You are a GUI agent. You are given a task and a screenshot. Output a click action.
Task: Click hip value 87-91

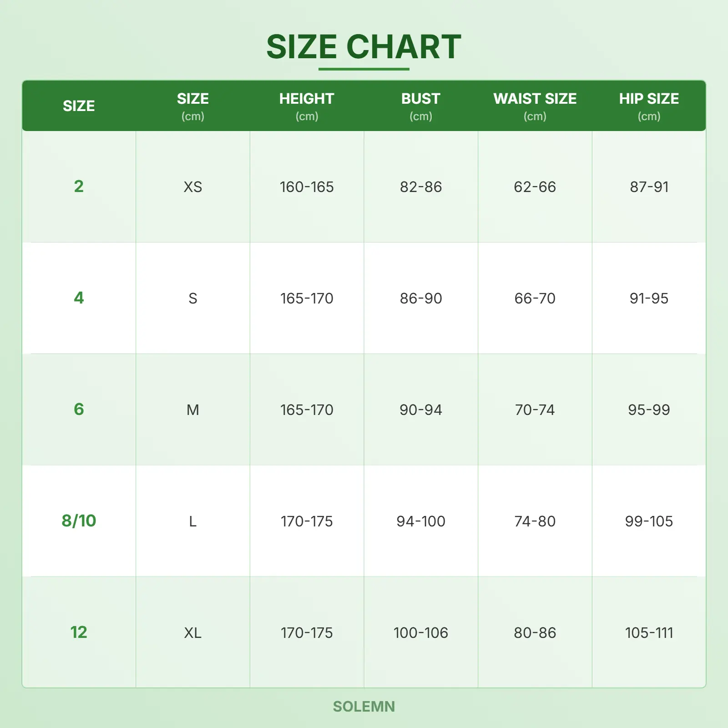pos(649,187)
